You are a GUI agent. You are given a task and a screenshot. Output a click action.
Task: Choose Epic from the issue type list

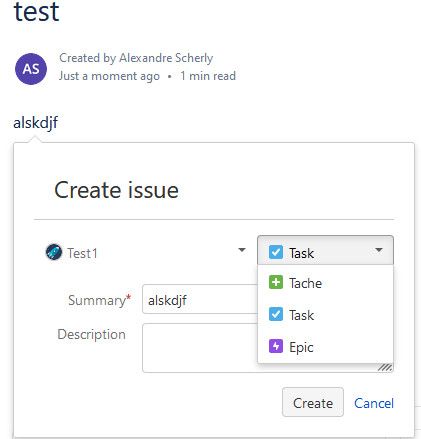coord(325,347)
